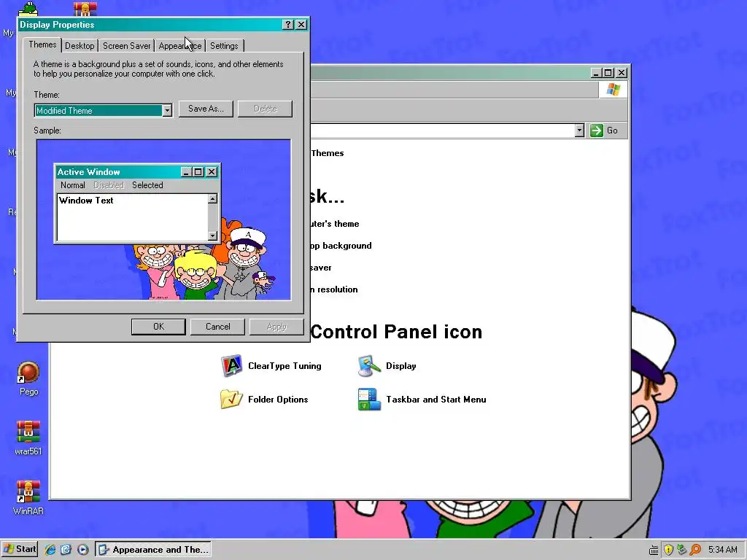747x560 pixels.
Task: Click the Save As... button
Action: pos(206,109)
